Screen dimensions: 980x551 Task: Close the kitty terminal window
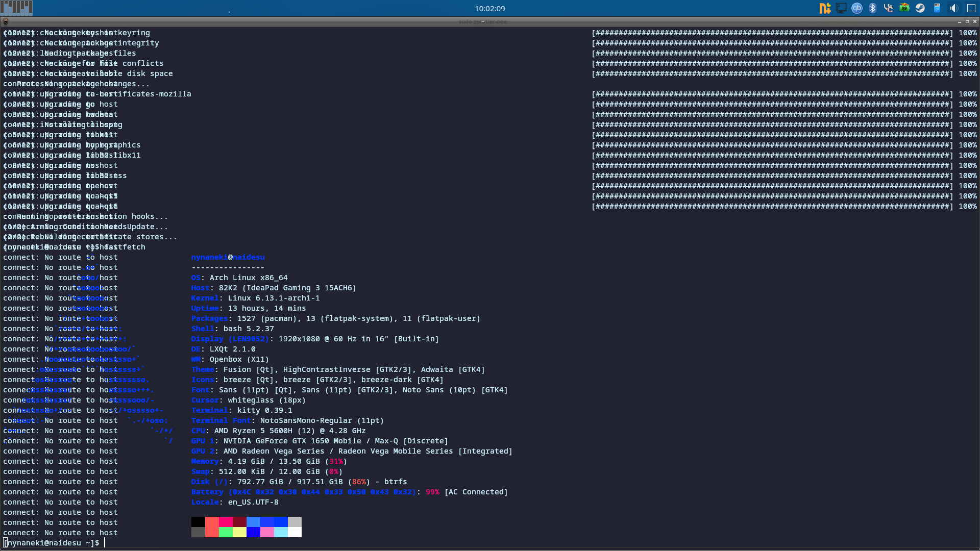click(975, 21)
